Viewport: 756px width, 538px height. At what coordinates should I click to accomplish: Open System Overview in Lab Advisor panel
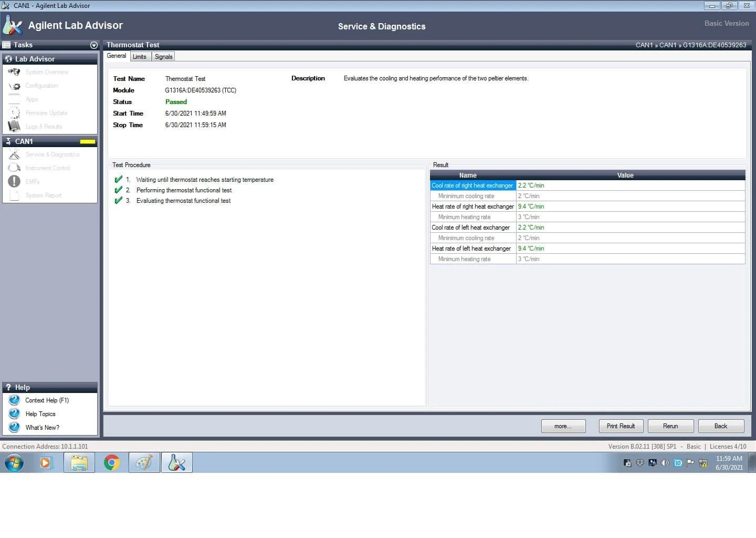click(47, 72)
